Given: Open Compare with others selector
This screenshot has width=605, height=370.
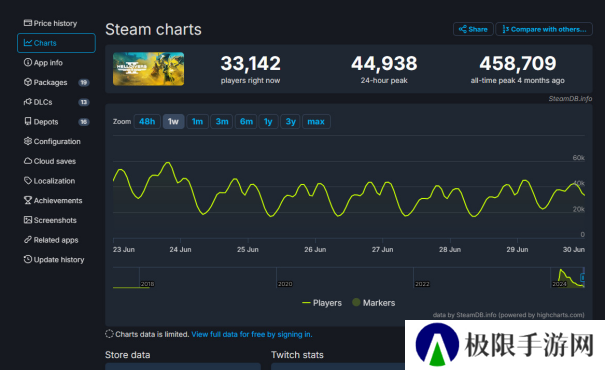Looking at the screenshot, I should tap(544, 29).
